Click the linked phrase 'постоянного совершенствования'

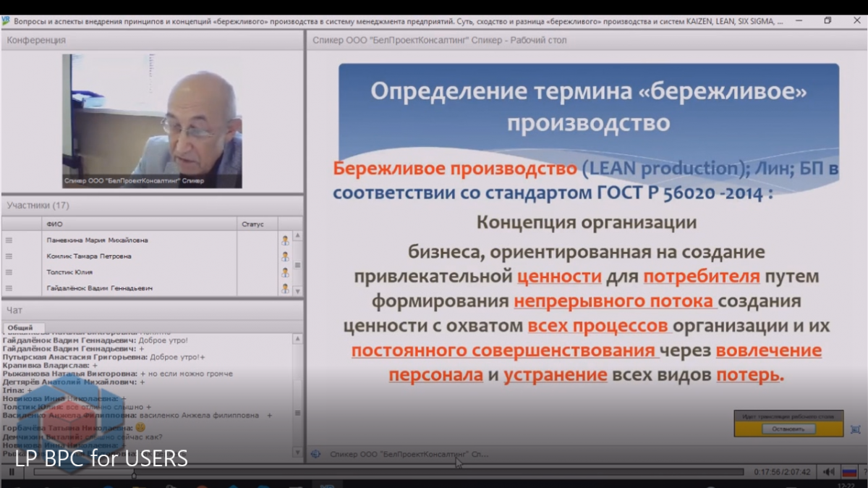(x=504, y=350)
